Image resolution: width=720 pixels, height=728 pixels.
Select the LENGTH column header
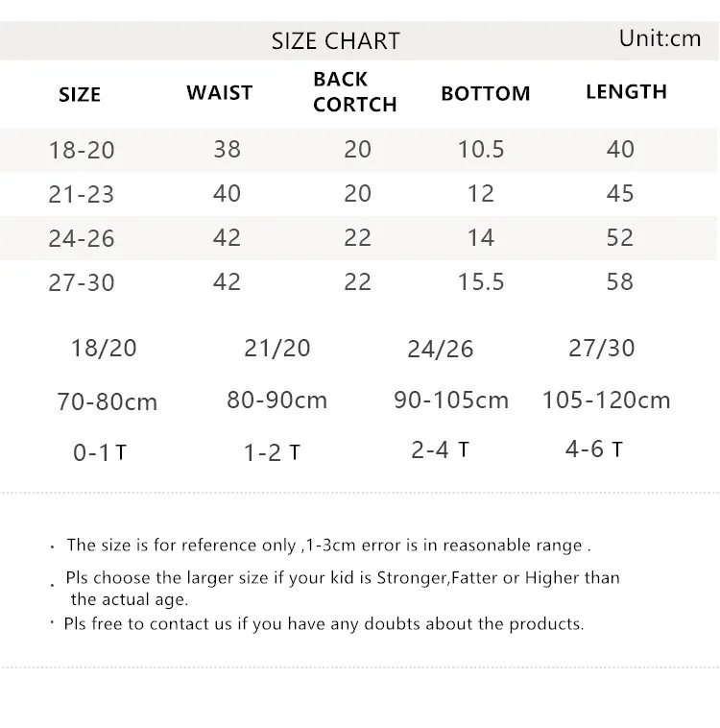pyautogui.click(x=626, y=91)
